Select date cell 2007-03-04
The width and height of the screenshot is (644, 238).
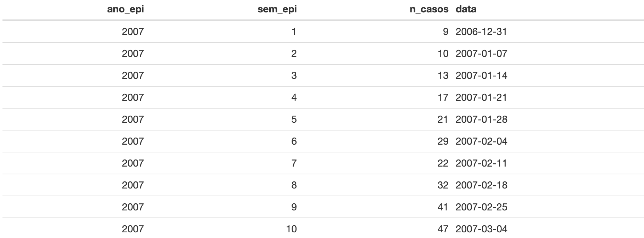tap(481, 229)
